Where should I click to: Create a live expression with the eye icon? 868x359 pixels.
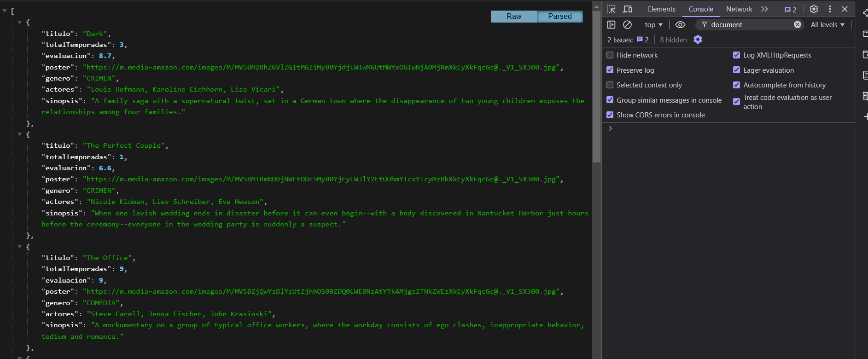click(x=680, y=24)
